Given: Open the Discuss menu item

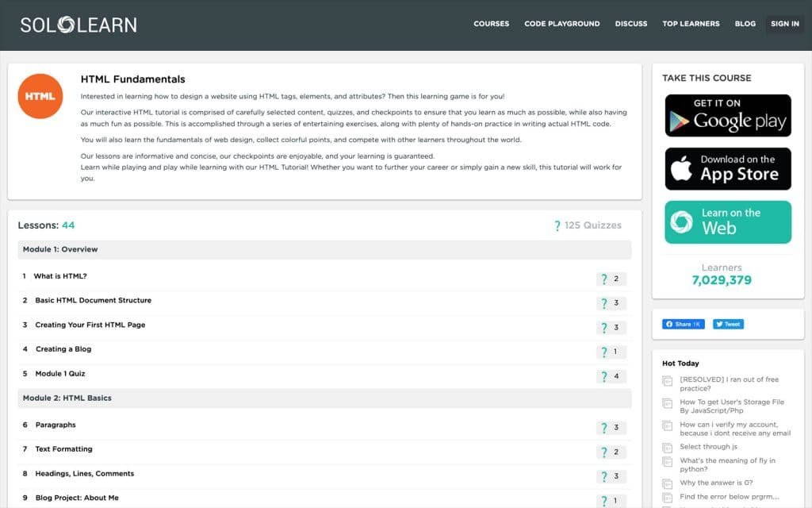Looking at the screenshot, I should click(x=631, y=24).
